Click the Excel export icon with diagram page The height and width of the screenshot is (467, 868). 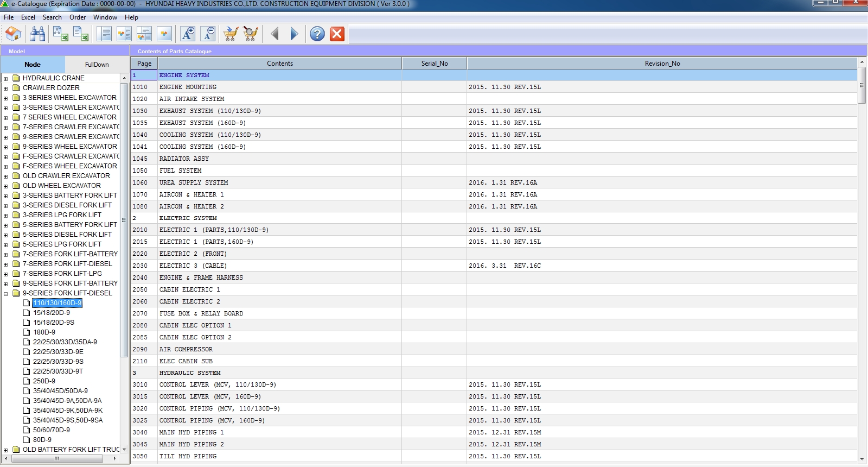60,34
